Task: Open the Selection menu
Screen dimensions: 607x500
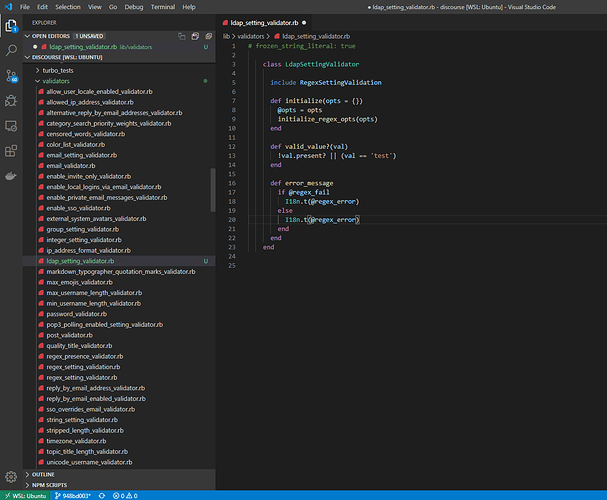Action: coord(68,7)
